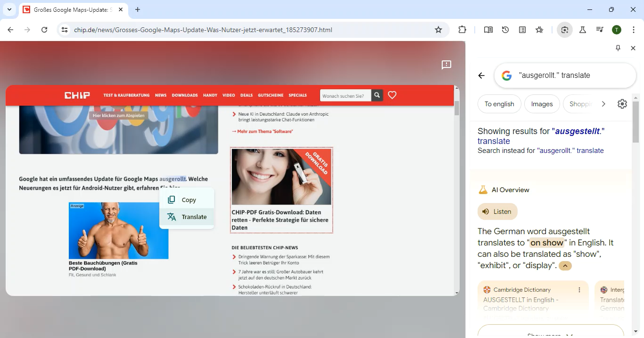The height and width of the screenshot is (338, 644).
Task: Pin the side panel
Action: [x=618, y=48]
